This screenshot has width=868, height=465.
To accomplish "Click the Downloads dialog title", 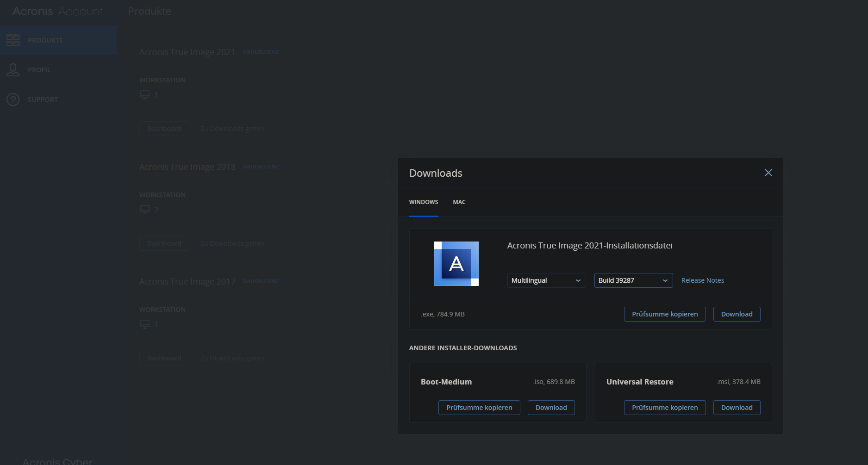I will coord(436,173).
